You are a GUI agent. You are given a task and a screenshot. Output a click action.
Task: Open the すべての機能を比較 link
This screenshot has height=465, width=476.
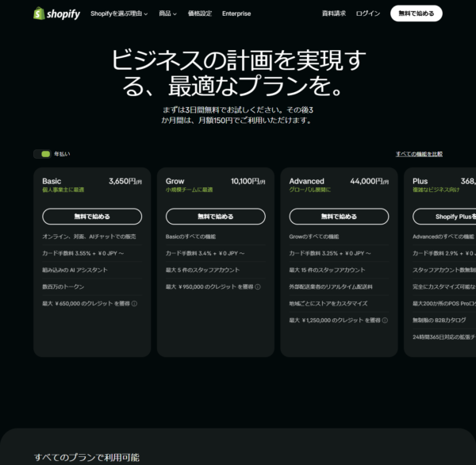click(x=419, y=154)
